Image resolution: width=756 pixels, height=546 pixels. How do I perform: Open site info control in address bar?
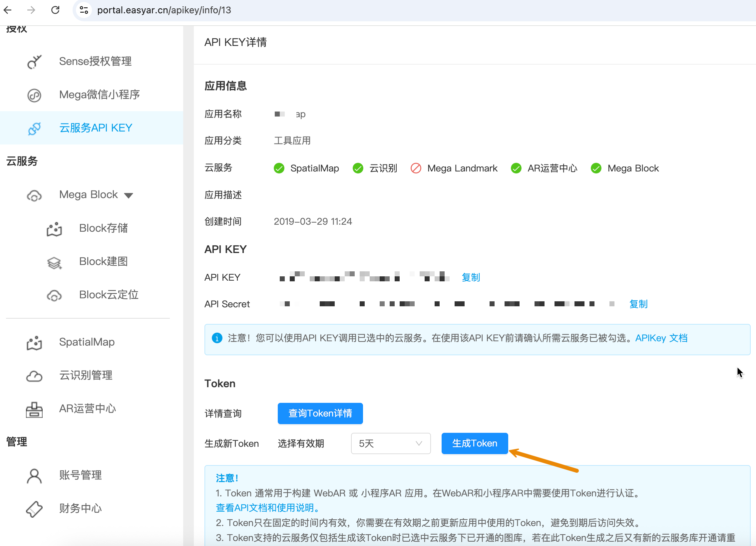click(x=84, y=10)
